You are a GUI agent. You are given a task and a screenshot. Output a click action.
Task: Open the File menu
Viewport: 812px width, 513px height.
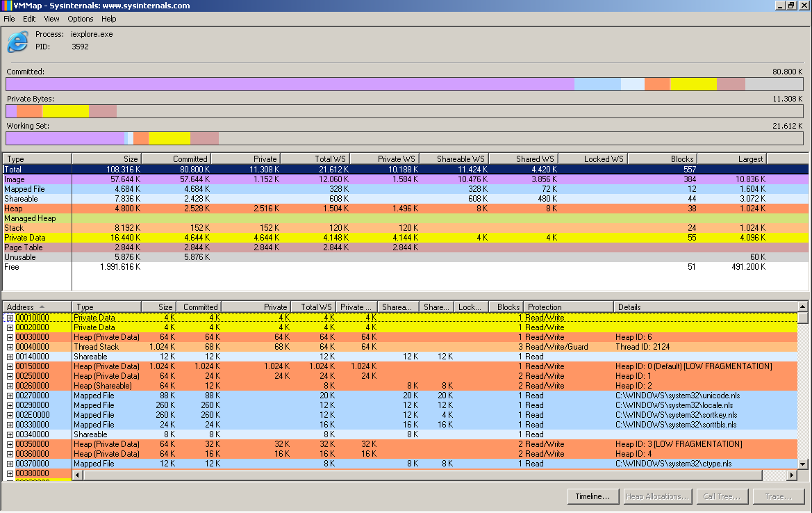pyautogui.click(x=9, y=19)
